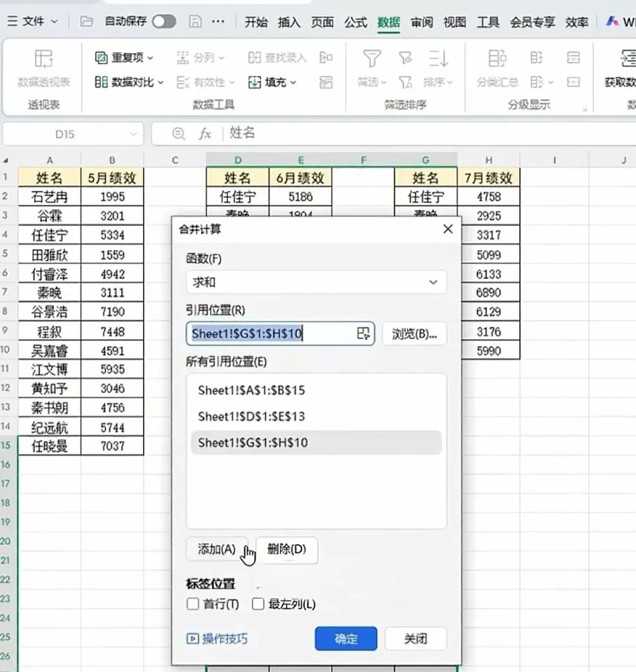This screenshot has width=636, height=672.
Task: Switch to the 公式 tab
Action: (x=356, y=22)
